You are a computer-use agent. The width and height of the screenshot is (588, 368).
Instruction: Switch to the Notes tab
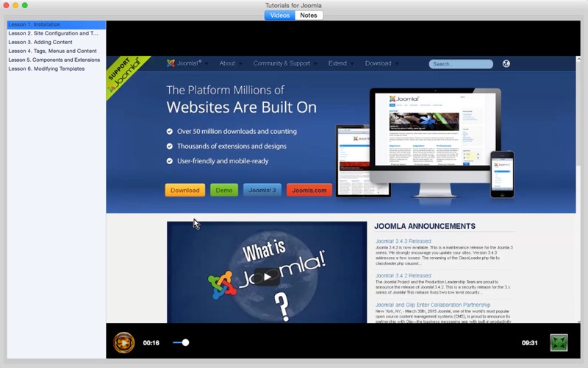coord(309,15)
